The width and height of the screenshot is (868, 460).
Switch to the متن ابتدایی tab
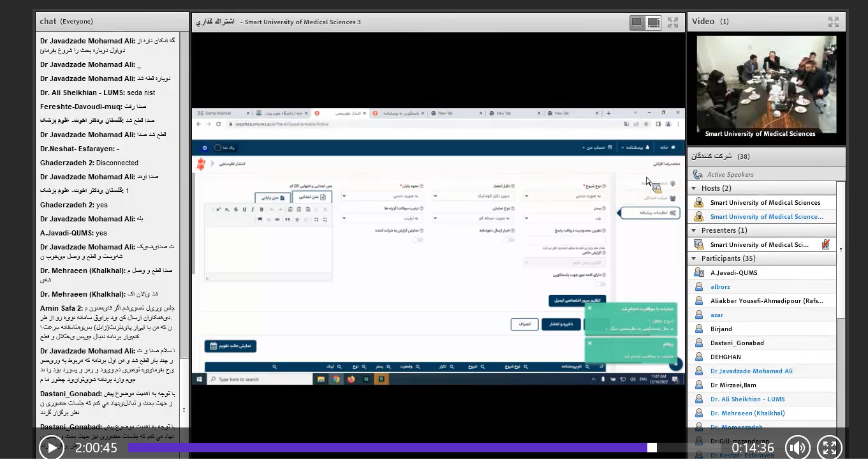[x=313, y=197]
